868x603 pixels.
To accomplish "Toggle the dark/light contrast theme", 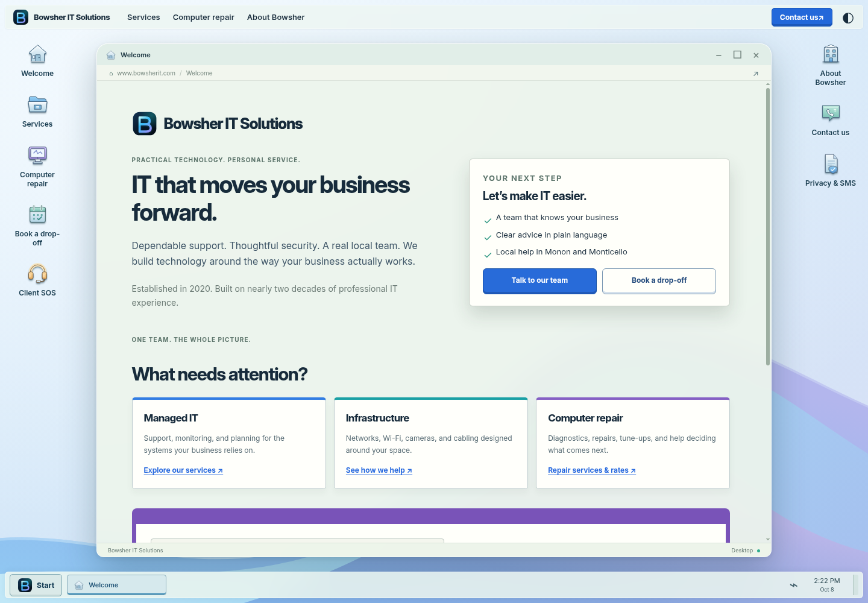I will pos(848,17).
